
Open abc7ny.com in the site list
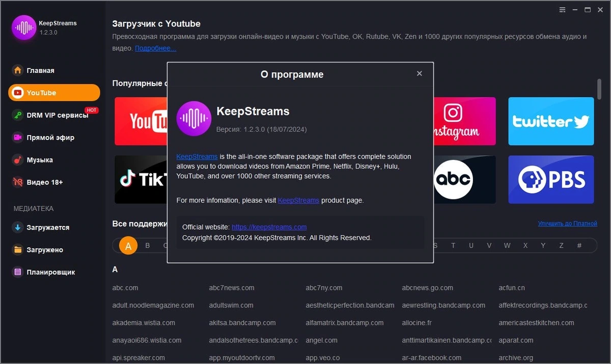(x=324, y=288)
